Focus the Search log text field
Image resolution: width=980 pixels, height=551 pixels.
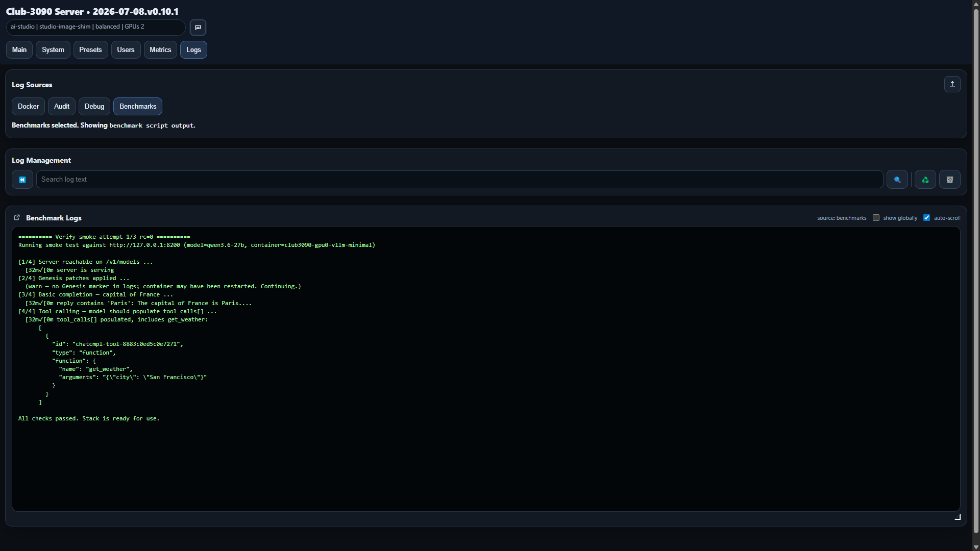(x=459, y=180)
